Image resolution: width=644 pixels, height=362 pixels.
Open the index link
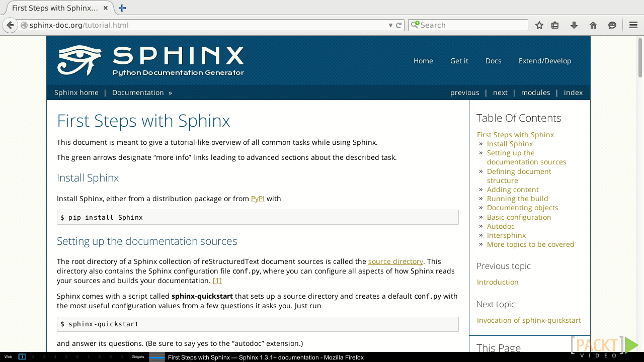pyautogui.click(x=574, y=93)
